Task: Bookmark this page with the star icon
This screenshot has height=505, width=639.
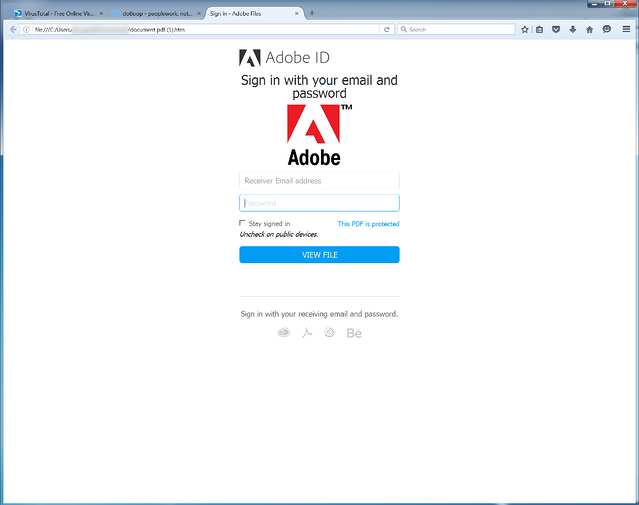Action: [x=525, y=30]
